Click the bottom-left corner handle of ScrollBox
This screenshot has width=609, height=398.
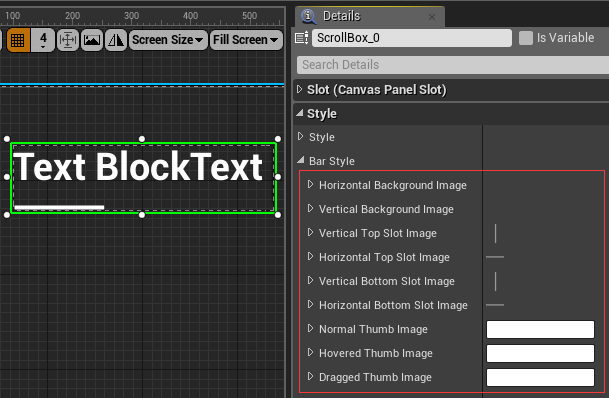(x=7, y=215)
